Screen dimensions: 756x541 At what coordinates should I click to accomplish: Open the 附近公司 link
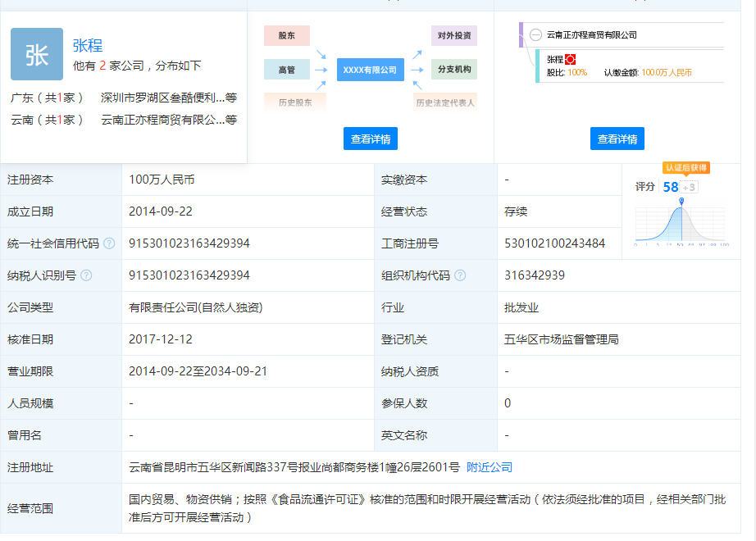[490, 467]
